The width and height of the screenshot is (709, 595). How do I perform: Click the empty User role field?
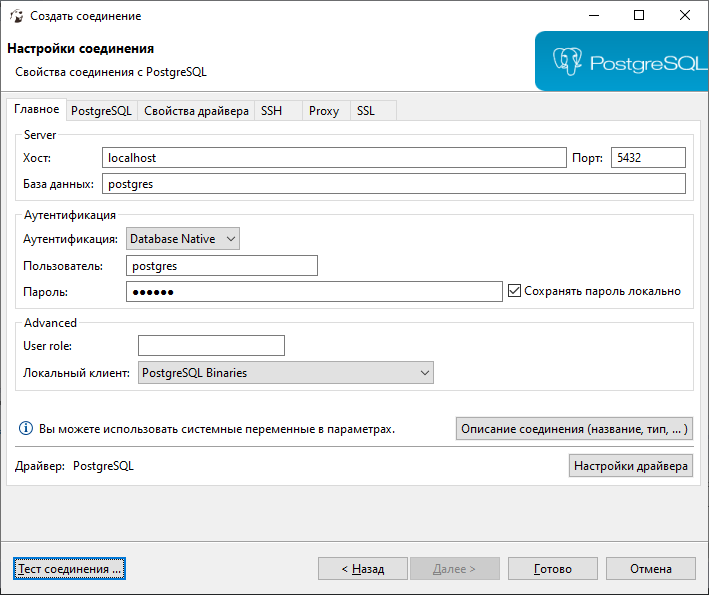point(211,345)
